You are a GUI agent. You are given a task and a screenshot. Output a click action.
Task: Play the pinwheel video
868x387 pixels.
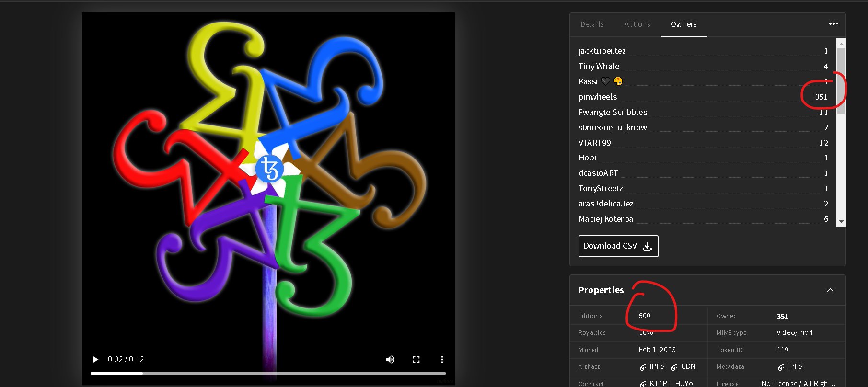[x=95, y=359]
